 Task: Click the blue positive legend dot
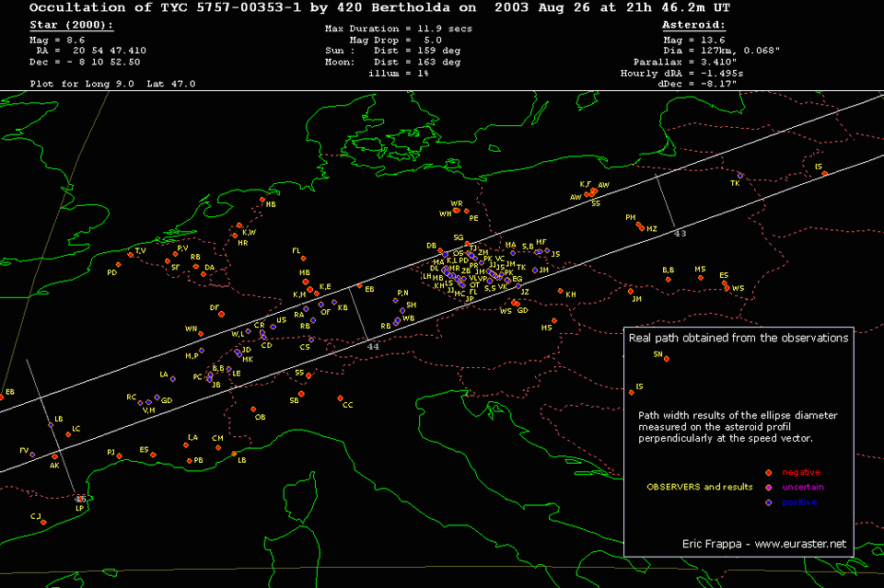[768, 502]
